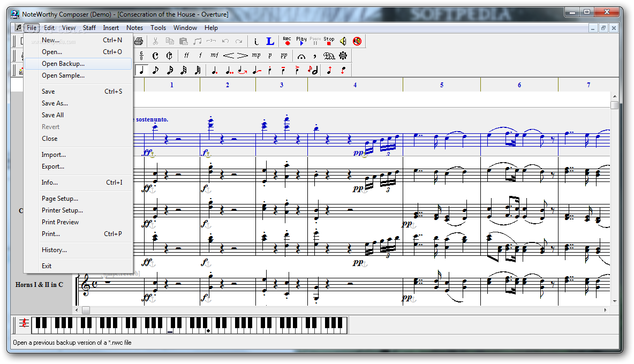The image size is (634, 364).
Task: Select Print Preview menu entry
Action: click(78, 222)
